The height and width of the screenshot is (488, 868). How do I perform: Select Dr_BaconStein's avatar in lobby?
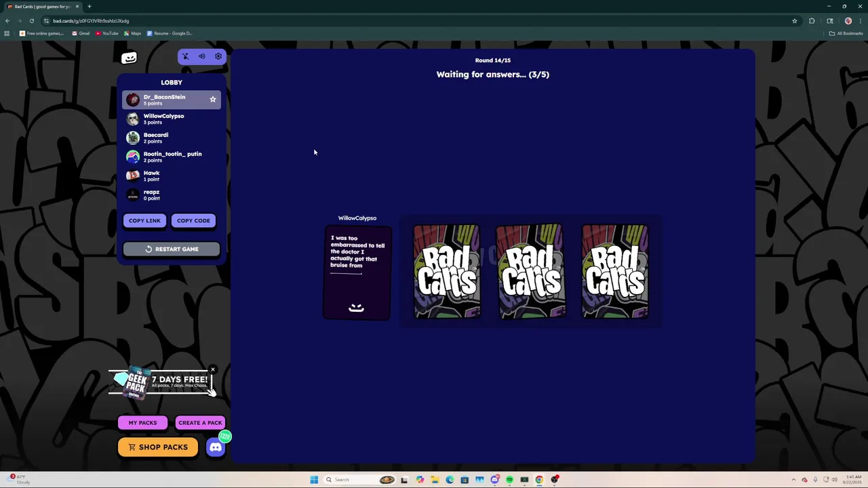(x=133, y=100)
